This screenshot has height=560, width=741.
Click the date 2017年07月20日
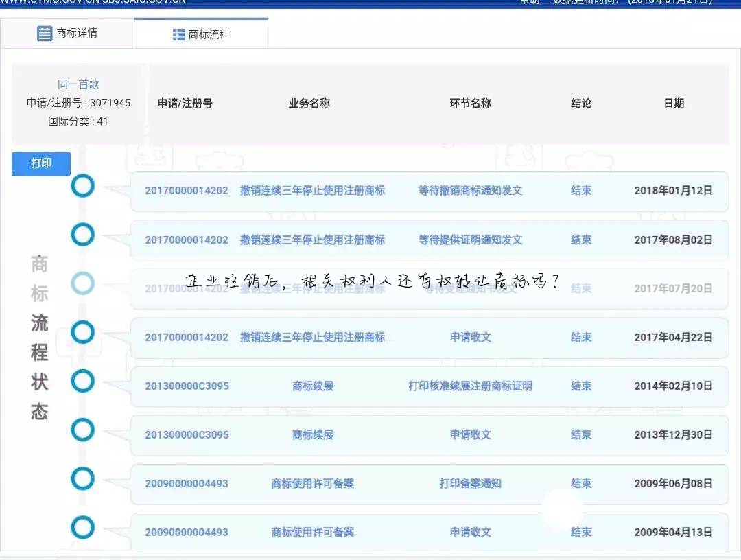(674, 288)
